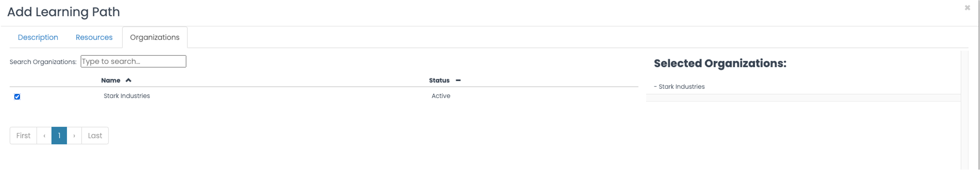Go to the next page arrow
The image size is (980, 170).
[74, 135]
